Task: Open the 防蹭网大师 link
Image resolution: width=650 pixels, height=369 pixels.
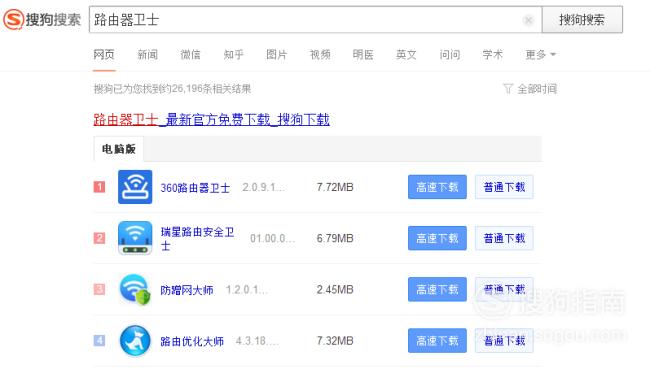Action: click(187, 290)
